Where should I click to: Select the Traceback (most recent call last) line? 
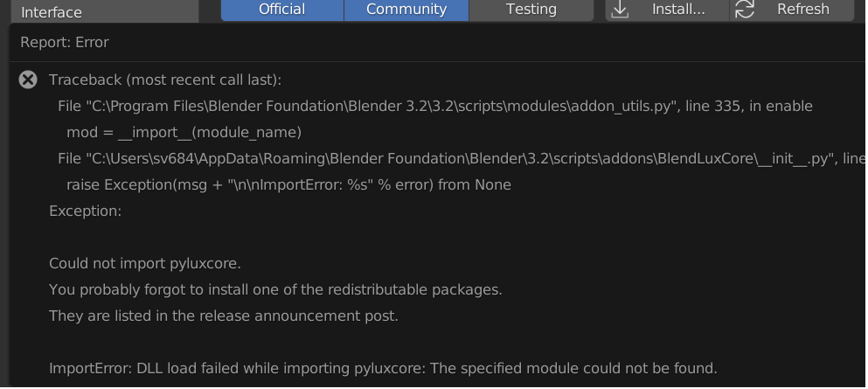click(165, 80)
